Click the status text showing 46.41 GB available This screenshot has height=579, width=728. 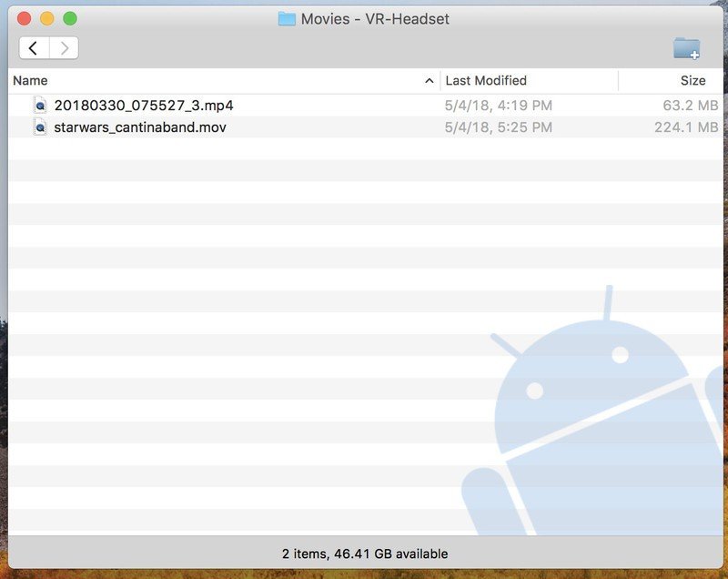click(x=365, y=554)
